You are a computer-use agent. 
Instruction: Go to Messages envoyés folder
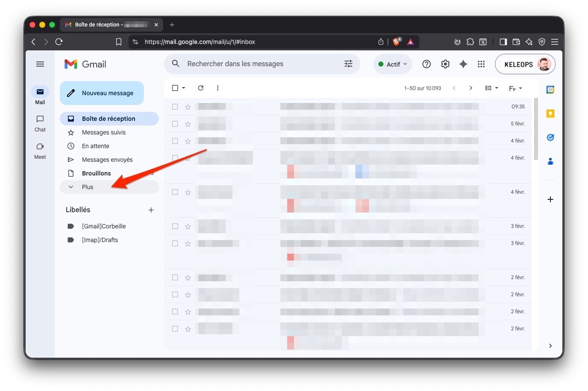coord(107,160)
